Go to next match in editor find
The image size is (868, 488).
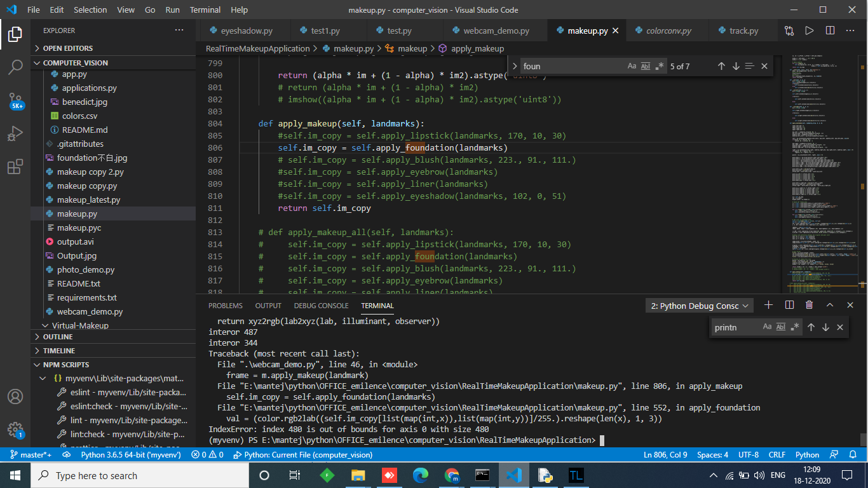pos(736,66)
